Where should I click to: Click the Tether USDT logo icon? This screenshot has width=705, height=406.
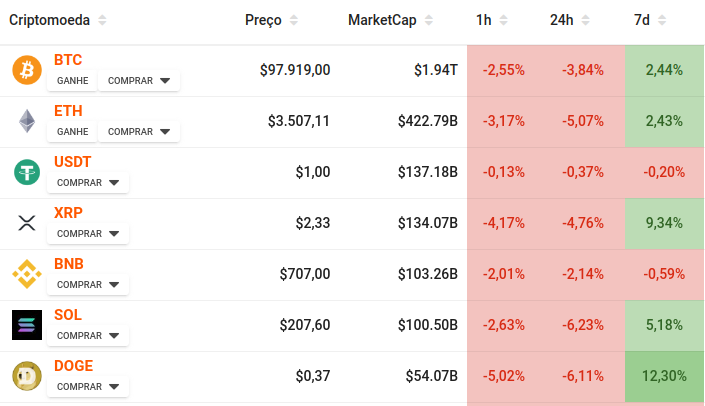26,172
